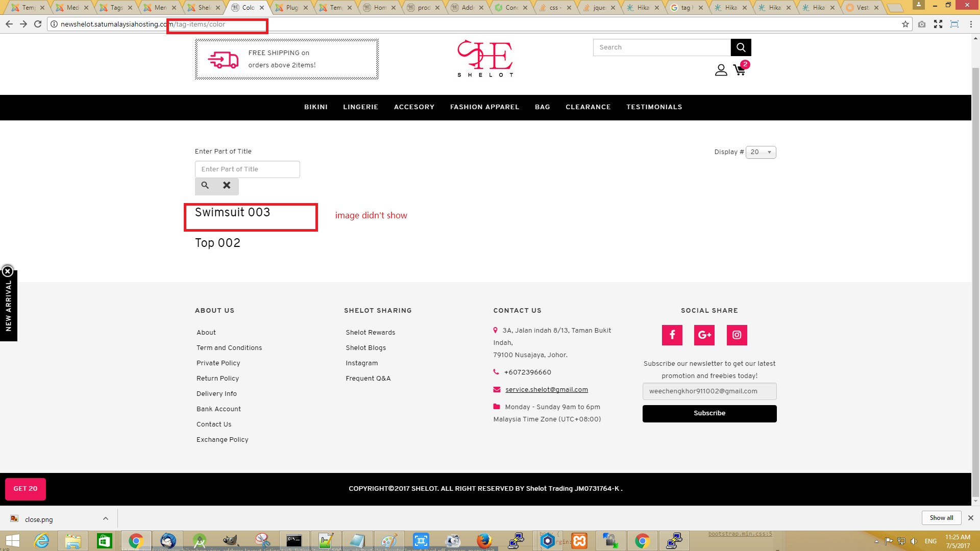Viewport: 980px width, 551px height.
Task: Click the filter search magnifier button
Action: pyautogui.click(x=205, y=186)
